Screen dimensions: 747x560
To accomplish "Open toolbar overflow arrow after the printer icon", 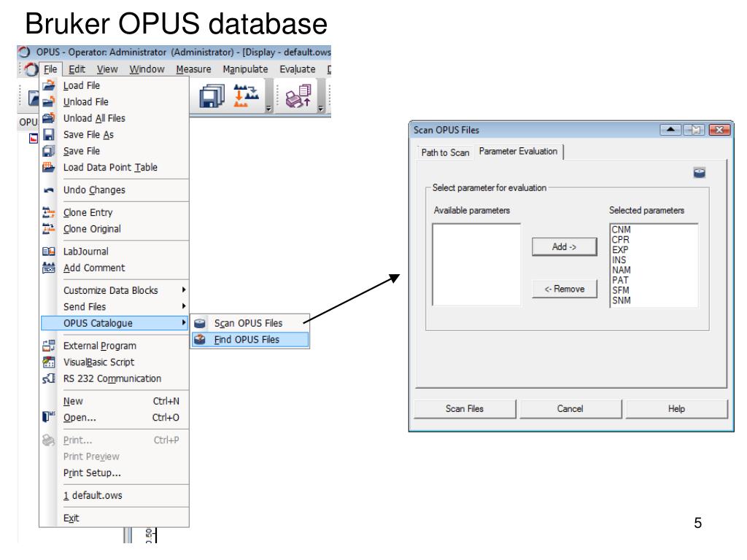I will (321, 109).
